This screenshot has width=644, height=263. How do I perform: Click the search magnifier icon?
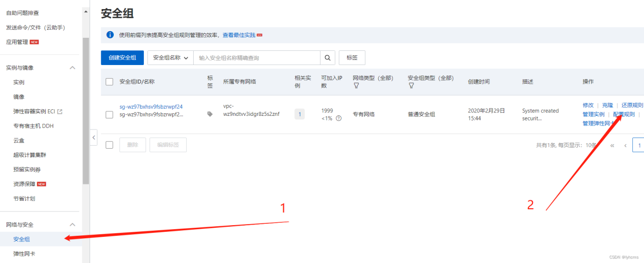pos(328,58)
